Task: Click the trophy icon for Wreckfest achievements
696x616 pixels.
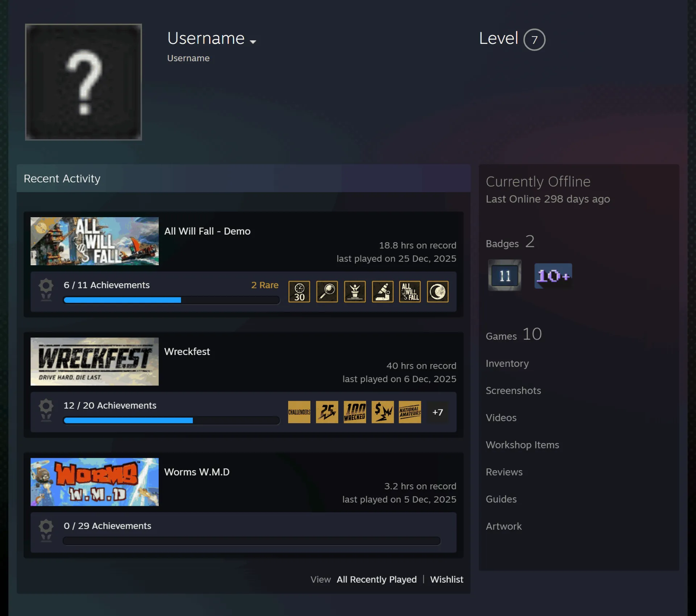Action: coord(46,410)
